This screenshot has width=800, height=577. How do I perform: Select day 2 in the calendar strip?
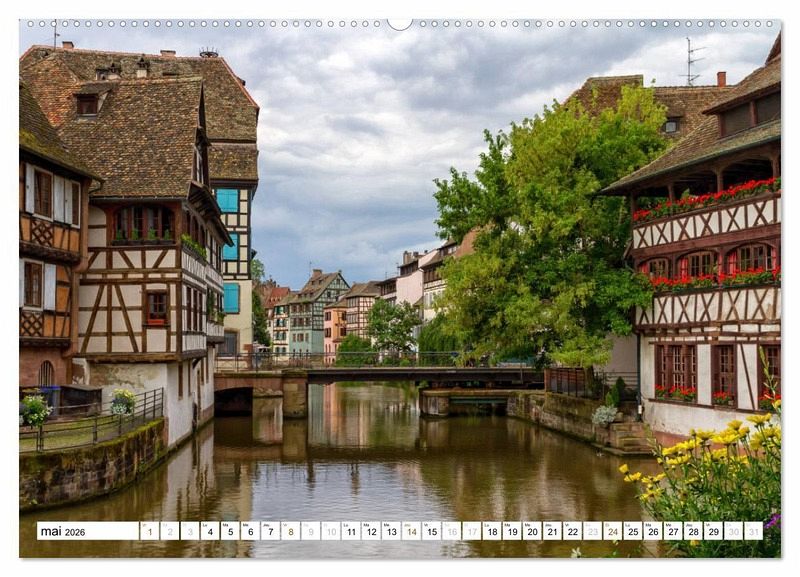[x=170, y=531]
